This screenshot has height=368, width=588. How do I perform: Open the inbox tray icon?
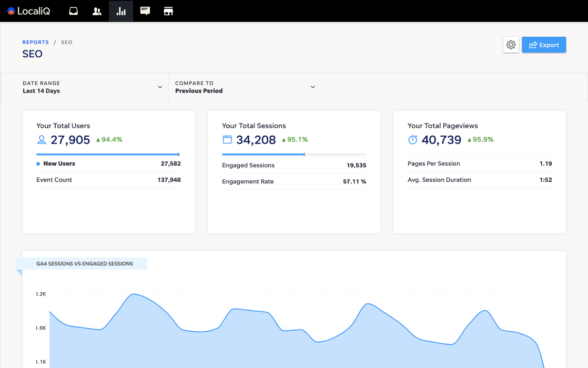(74, 11)
